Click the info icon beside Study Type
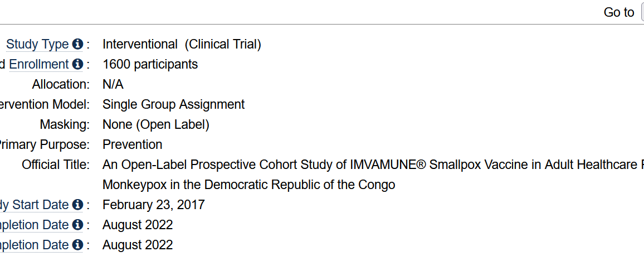Viewport: 644px width, 266px height. 77,43
